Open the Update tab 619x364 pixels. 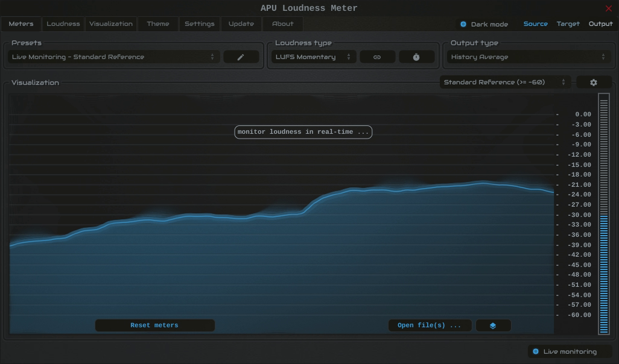pos(241,24)
